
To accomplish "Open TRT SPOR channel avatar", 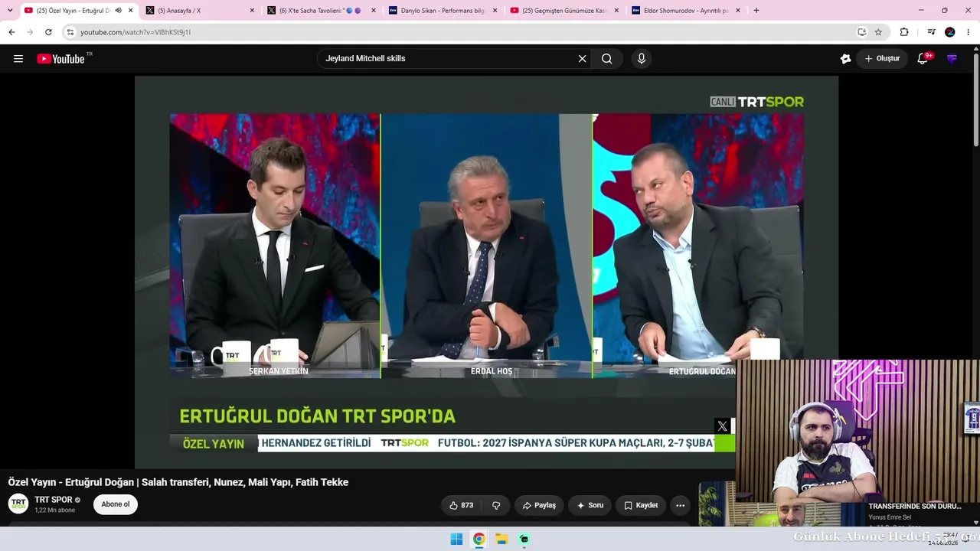I will click(18, 504).
